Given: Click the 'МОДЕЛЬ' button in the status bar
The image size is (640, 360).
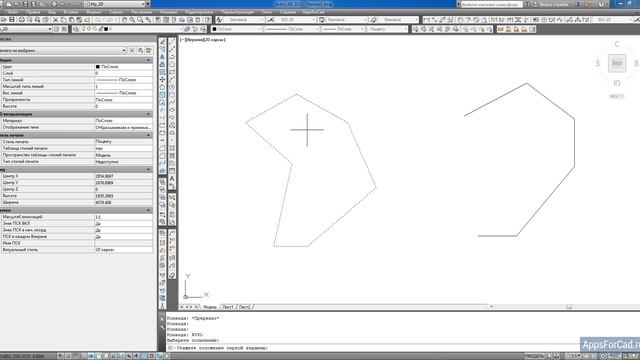Looking at the screenshot, I should (x=534, y=356).
